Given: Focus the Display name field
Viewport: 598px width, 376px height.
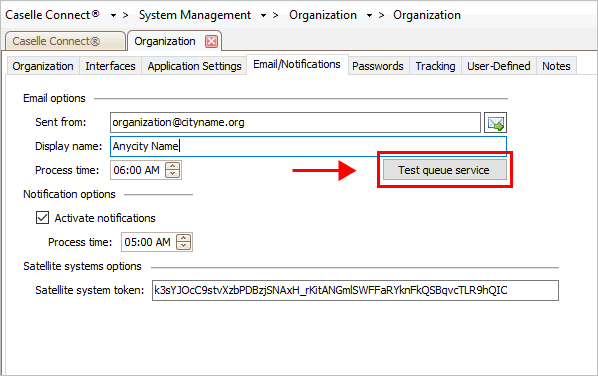Looking at the screenshot, I should (308, 146).
